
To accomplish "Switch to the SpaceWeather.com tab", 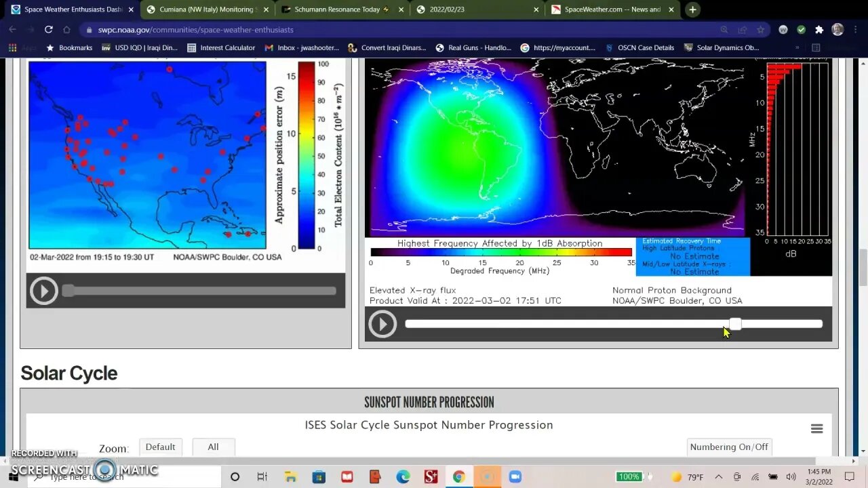I will point(612,9).
